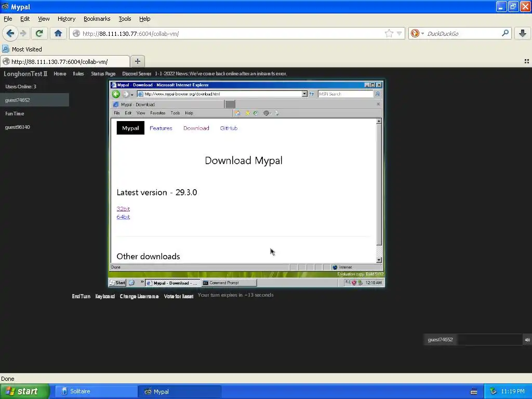Click Change Username button

(x=139, y=296)
